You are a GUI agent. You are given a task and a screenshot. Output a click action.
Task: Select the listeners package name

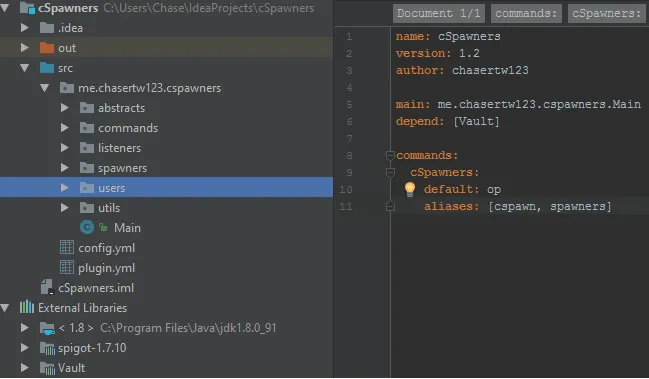pos(120,148)
